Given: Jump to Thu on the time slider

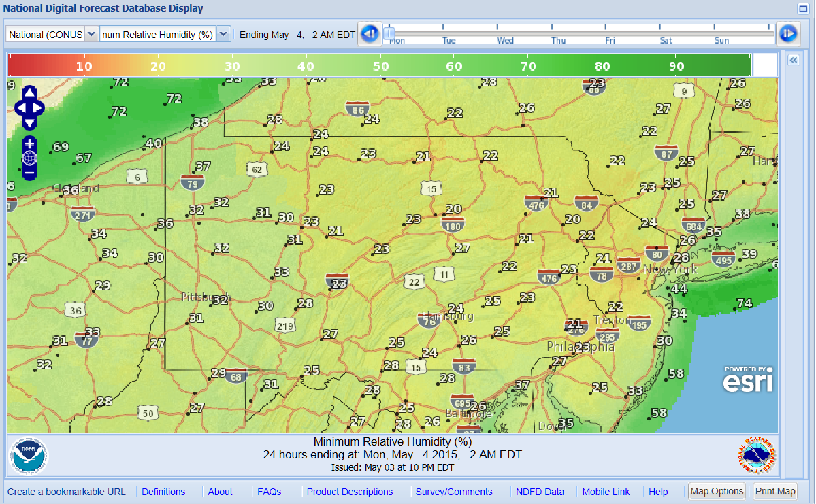Looking at the screenshot, I should [558, 40].
